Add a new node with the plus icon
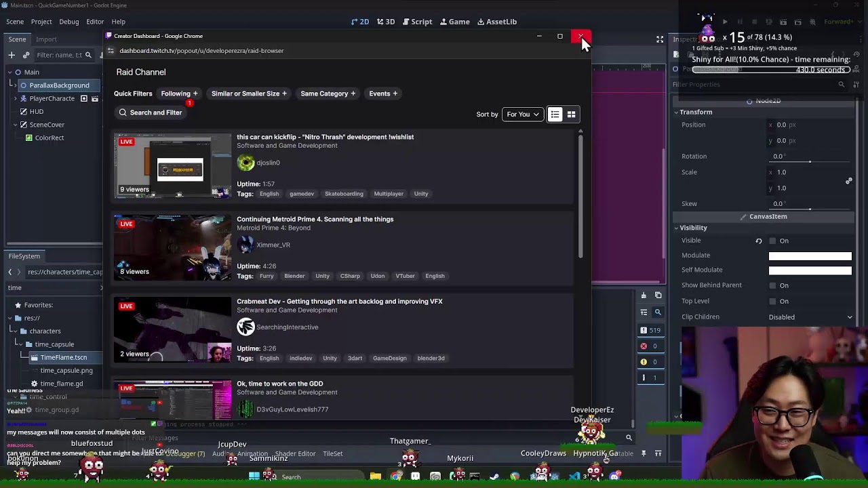The image size is (868, 488). 12,55
